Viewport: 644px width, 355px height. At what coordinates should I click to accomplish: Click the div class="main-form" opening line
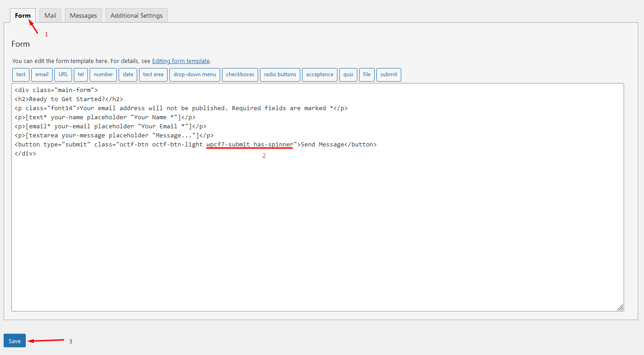pos(56,90)
